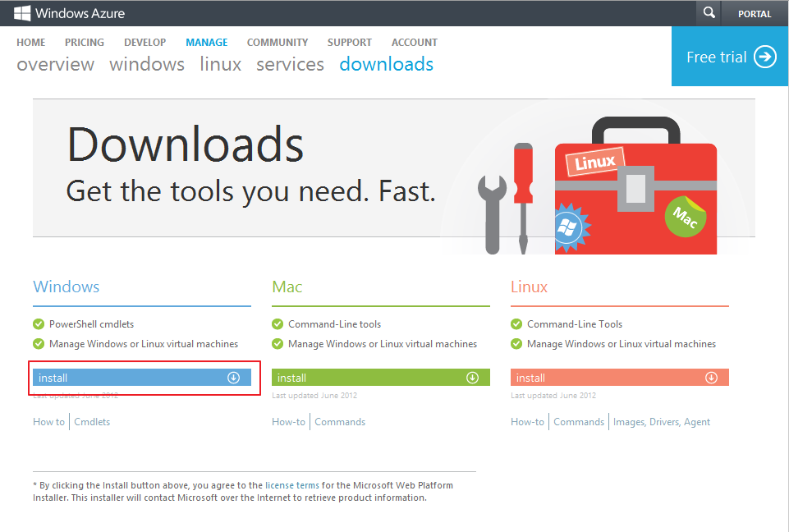Open the PRICING menu
The width and height of the screenshot is (789, 532).
point(84,42)
